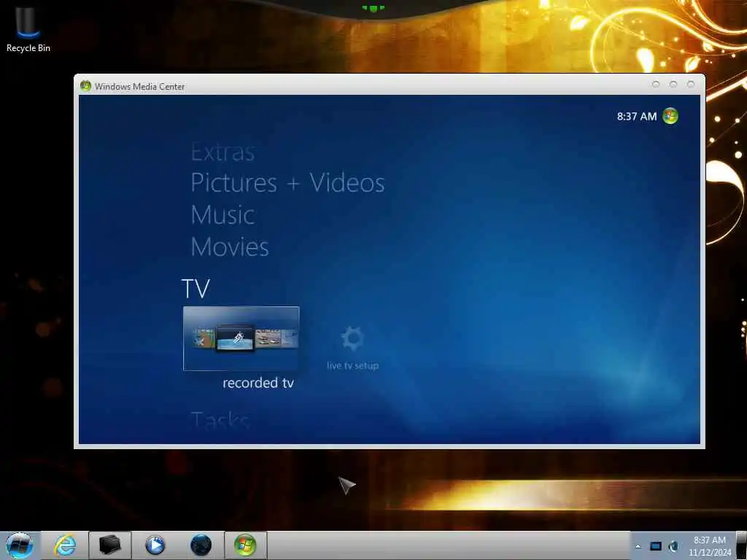The height and width of the screenshot is (560, 747).
Task: Click the live tv setup label
Action: coord(352,365)
